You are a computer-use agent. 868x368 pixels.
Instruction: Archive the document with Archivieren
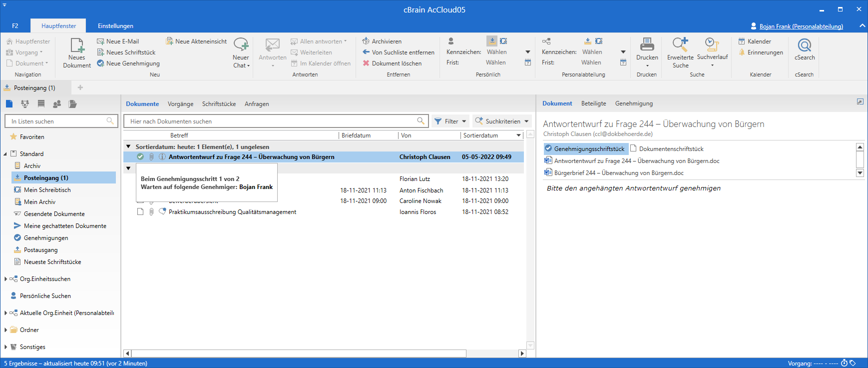click(x=382, y=41)
